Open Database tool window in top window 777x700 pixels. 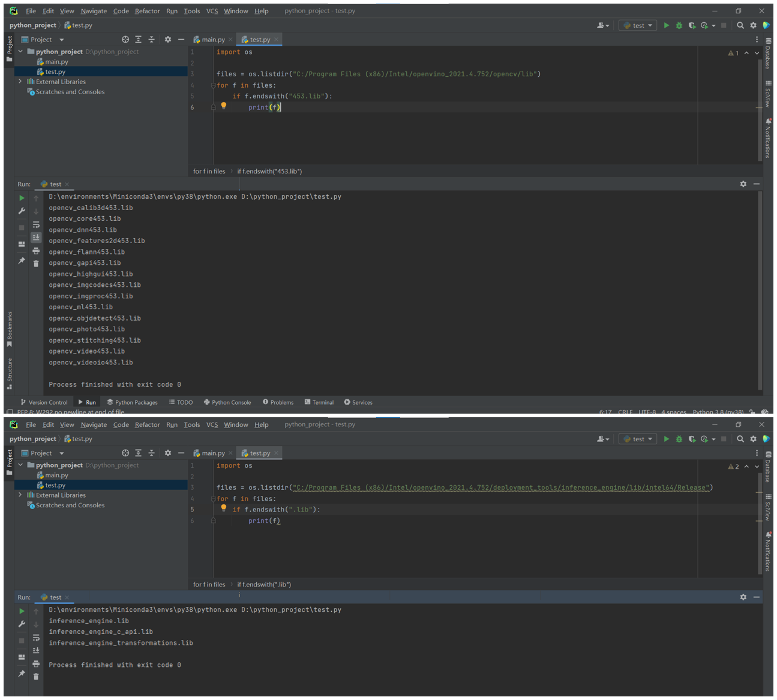(x=768, y=53)
